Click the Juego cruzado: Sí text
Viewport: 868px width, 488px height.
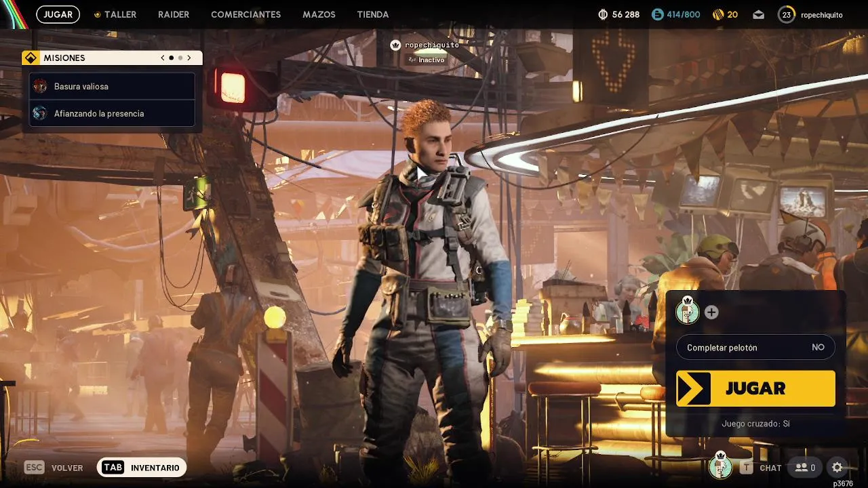pos(755,424)
